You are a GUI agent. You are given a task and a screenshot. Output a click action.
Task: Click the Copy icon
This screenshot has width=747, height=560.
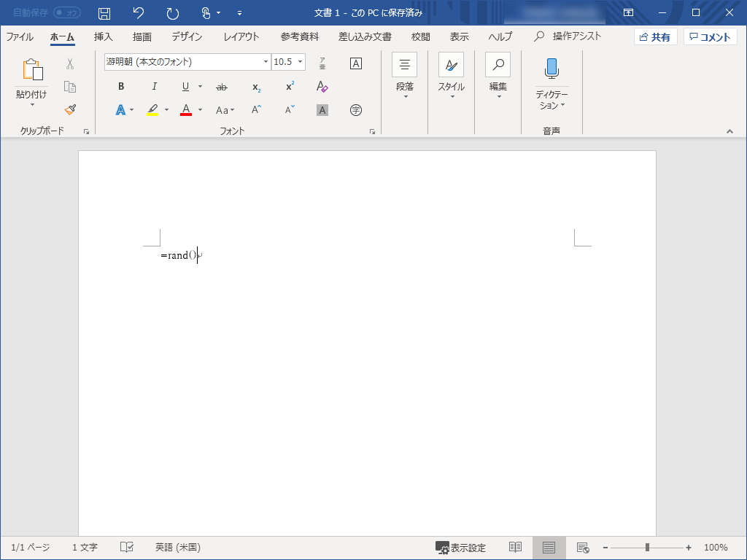(x=70, y=87)
